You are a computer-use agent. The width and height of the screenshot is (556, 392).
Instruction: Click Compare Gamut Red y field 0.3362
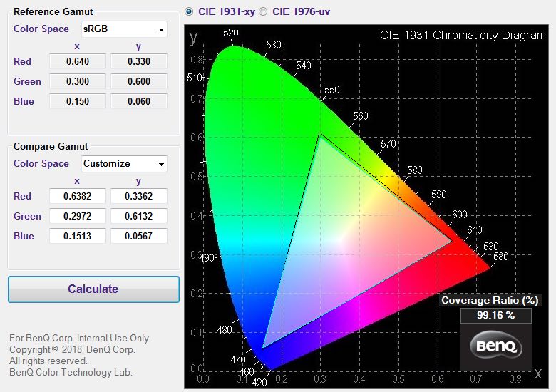click(138, 196)
